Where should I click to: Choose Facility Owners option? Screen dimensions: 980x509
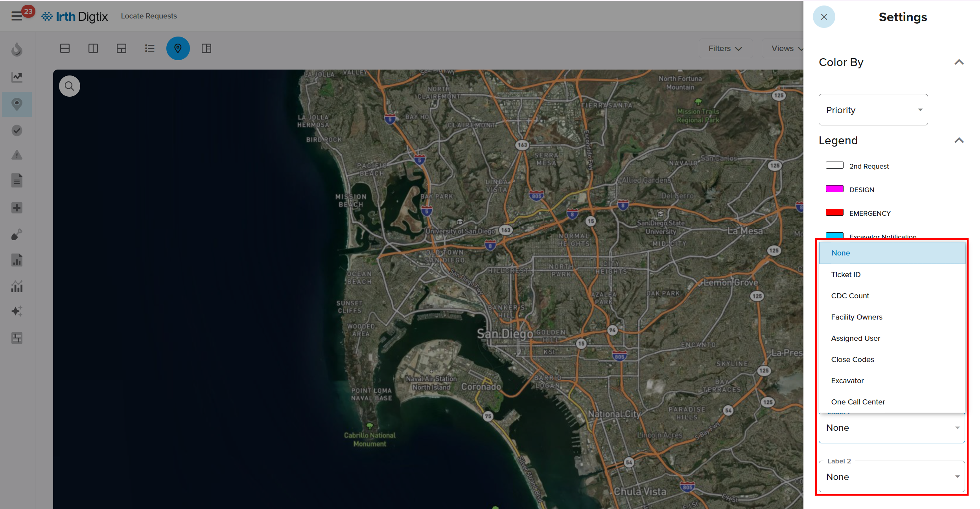[857, 317]
